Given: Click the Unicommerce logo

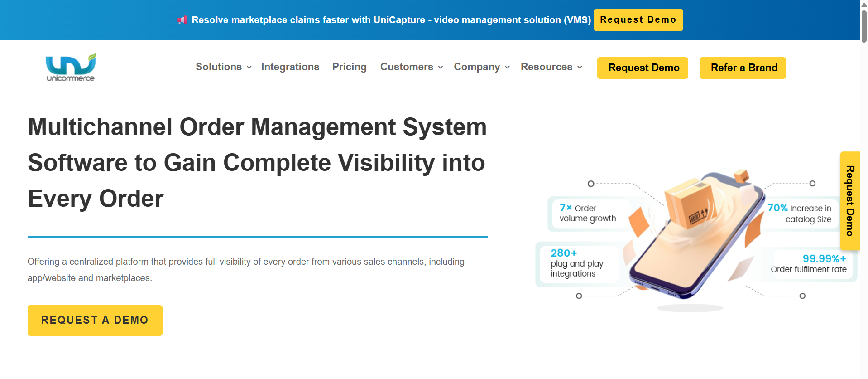Looking at the screenshot, I should (71, 68).
